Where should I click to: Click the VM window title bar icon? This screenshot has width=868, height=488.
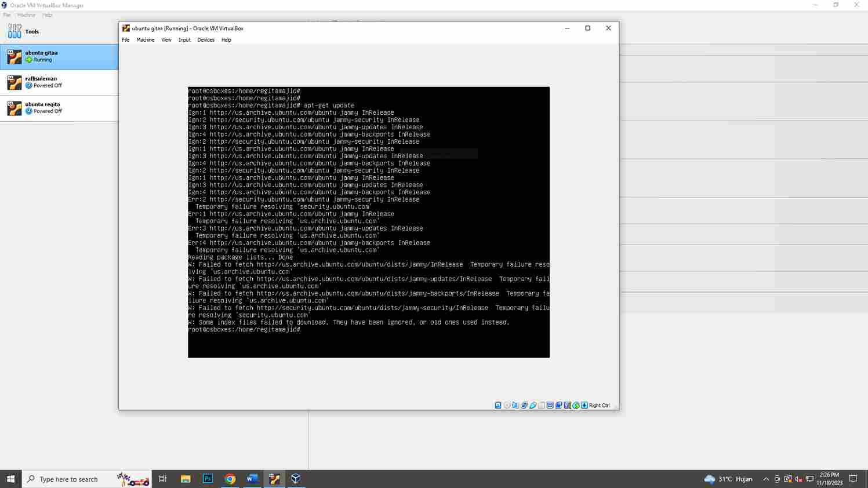[126, 28]
